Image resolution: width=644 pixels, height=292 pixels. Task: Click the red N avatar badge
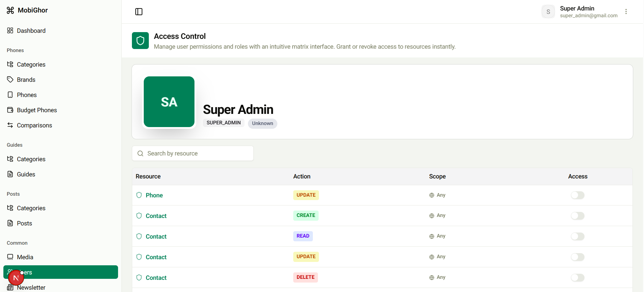16,278
